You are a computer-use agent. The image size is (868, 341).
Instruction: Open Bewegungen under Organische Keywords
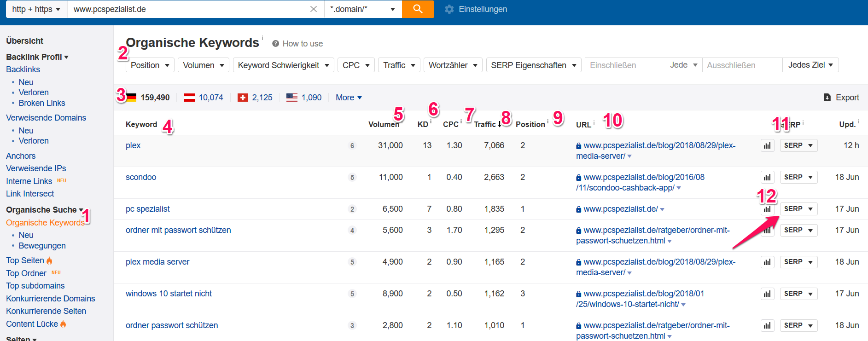pos(42,246)
